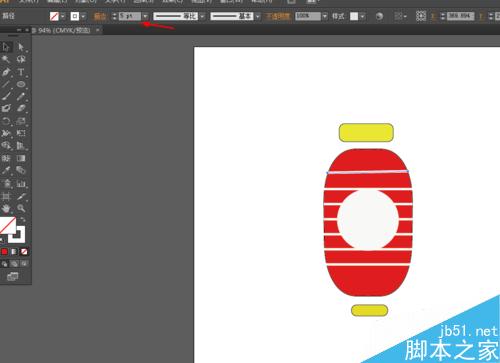Select the Line Segment tool
The image size is (500, 363).
[6, 84]
